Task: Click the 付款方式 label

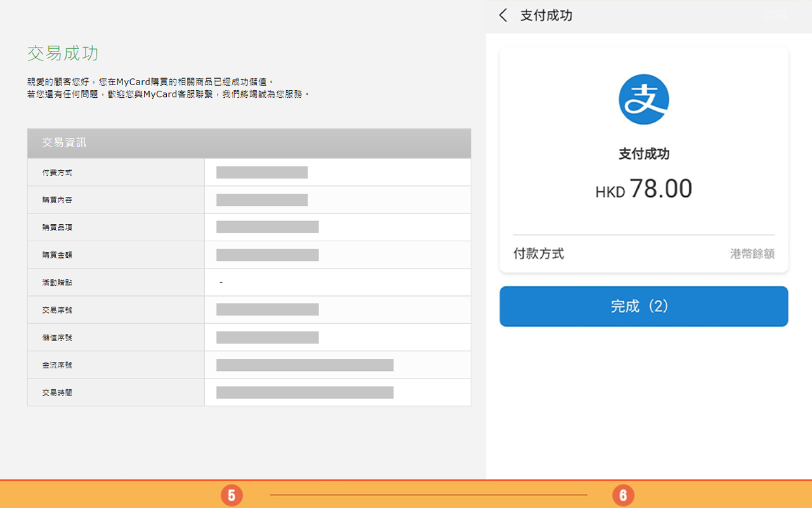Action: 539,254
